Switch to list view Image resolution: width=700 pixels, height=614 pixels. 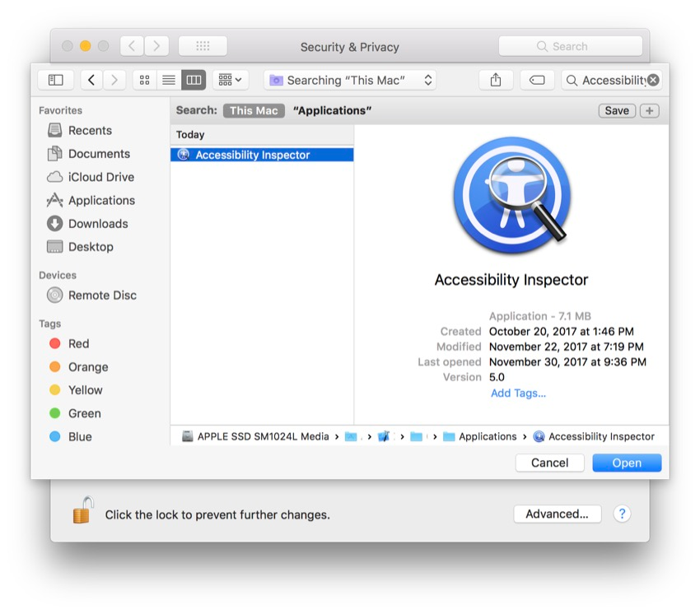pyautogui.click(x=169, y=80)
